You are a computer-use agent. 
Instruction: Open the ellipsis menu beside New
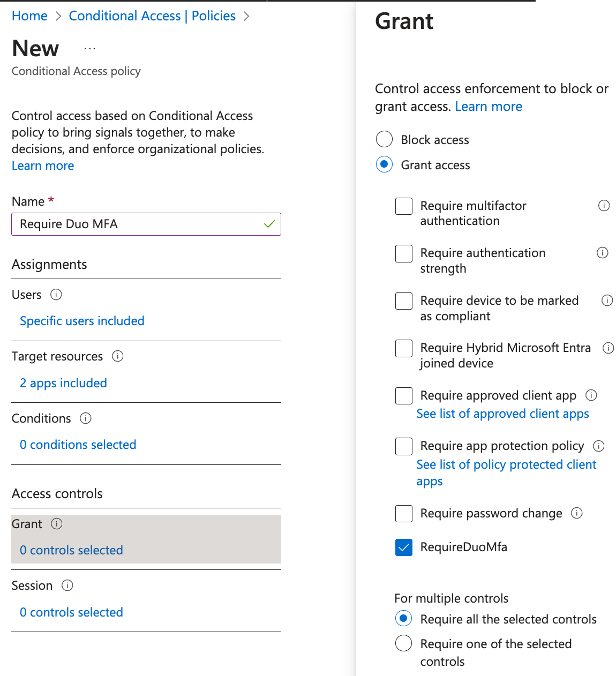(90, 49)
